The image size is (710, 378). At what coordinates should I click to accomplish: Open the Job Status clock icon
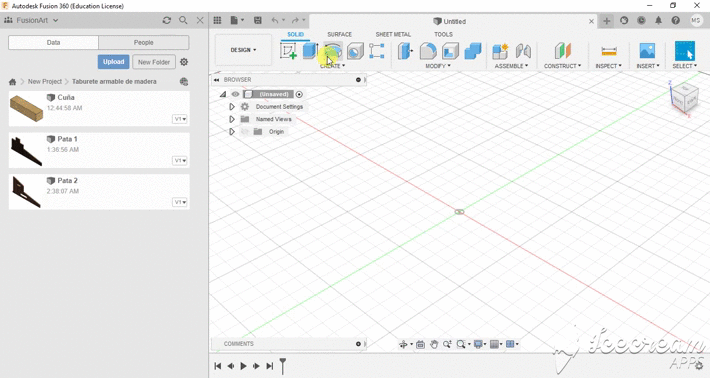pos(641,20)
